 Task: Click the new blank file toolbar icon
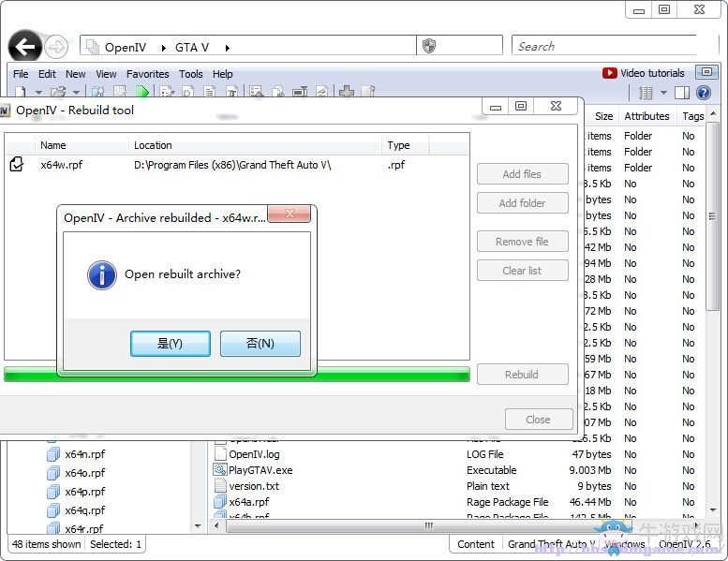tap(20, 92)
